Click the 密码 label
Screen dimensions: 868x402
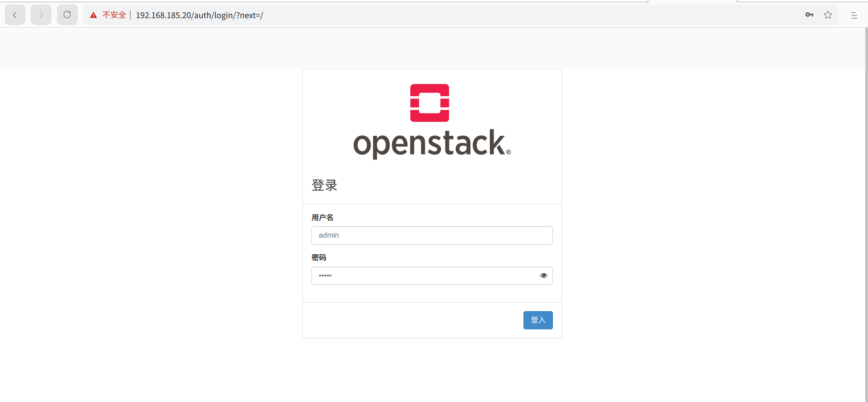319,258
